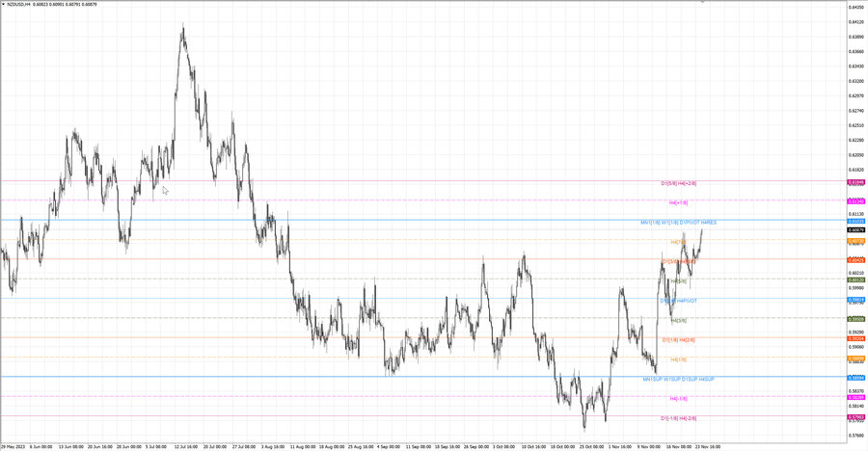
Task: Click the 29 May 2023 date label
Action: [14, 446]
